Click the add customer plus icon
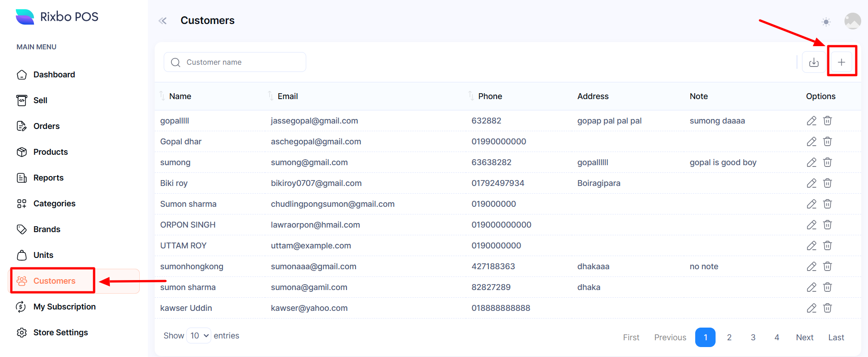Viewport: 868px width, 357px height. 841,62
